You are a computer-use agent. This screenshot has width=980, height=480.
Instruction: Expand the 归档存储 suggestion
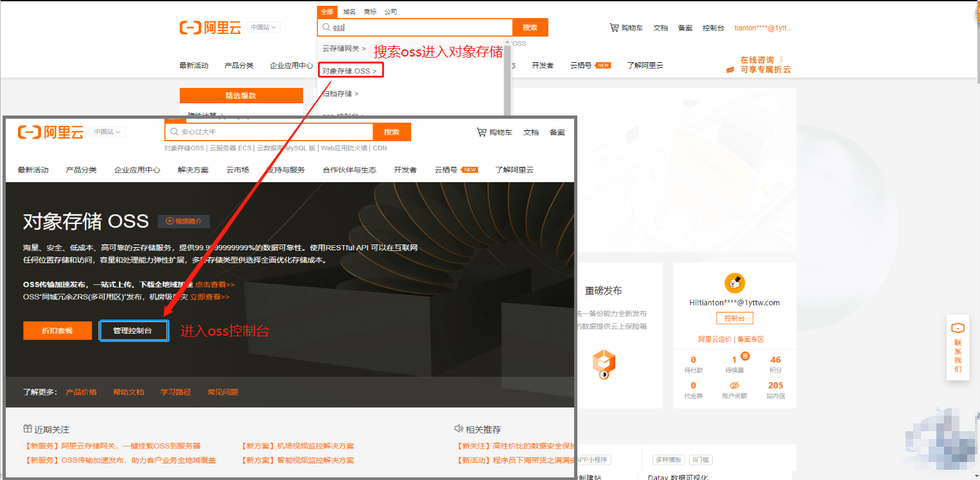tap(340, 94)
